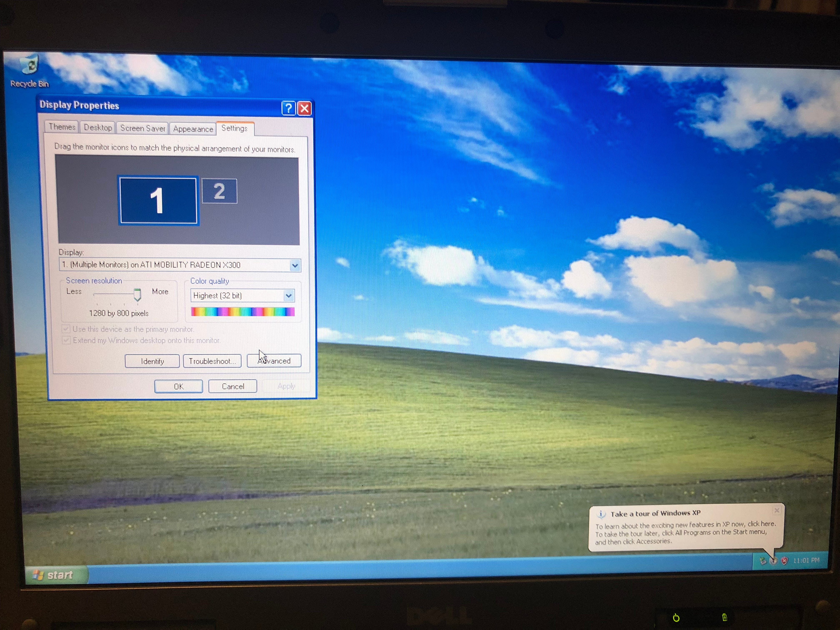Click the Advanced button
840x630 pixels.
point(274,361)
